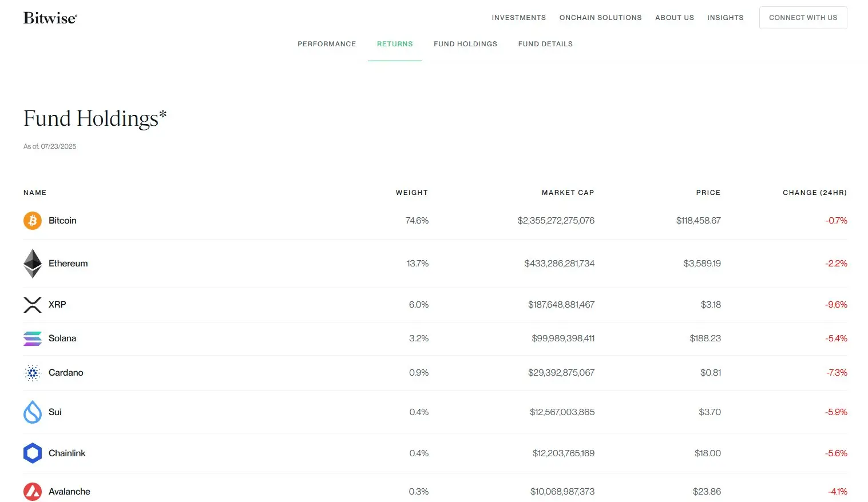Click the Price column header

708,193
